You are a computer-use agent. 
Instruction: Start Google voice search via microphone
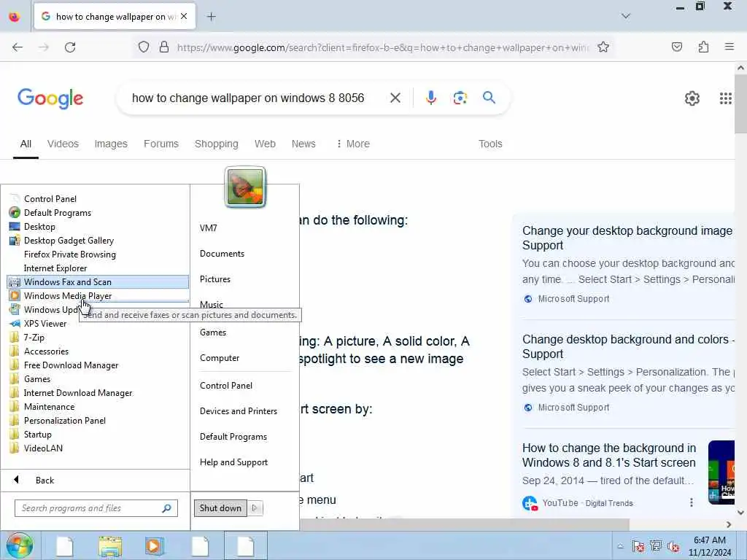pos(430,98)
